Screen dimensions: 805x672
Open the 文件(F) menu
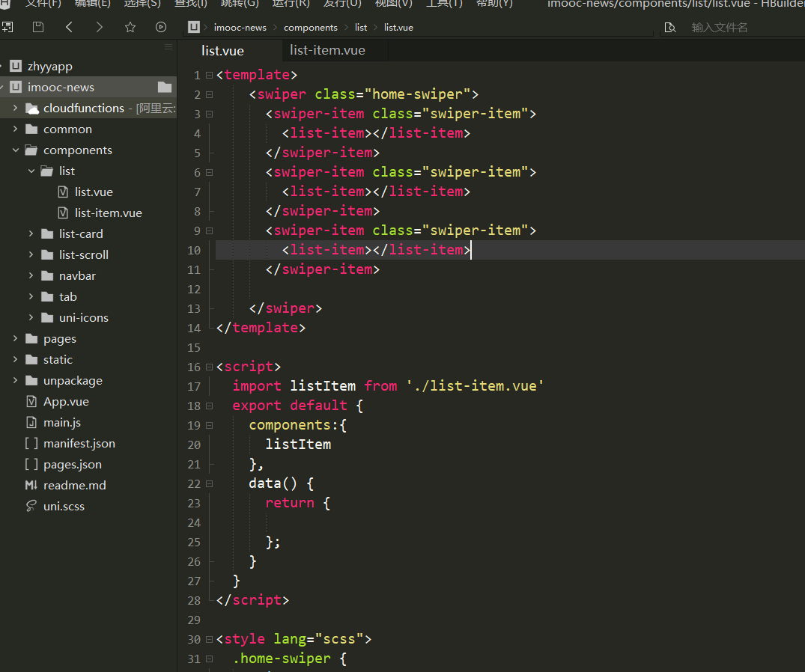[43, 4]
